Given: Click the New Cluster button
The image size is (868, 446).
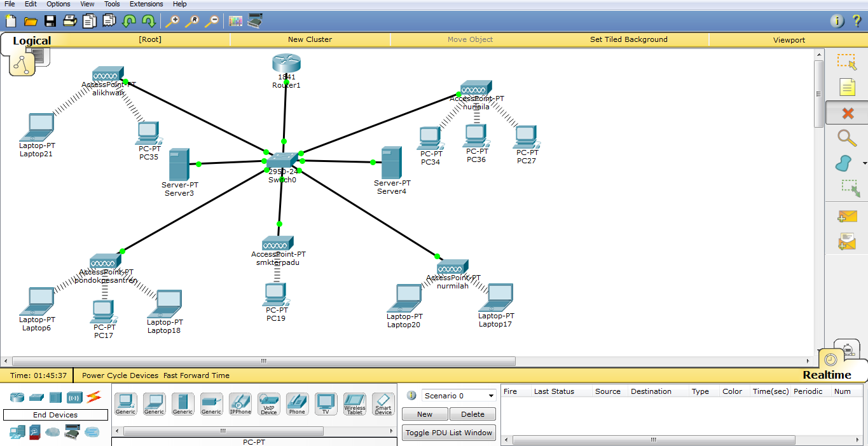Looking at the screenshot, I should [x=310, y=39].
